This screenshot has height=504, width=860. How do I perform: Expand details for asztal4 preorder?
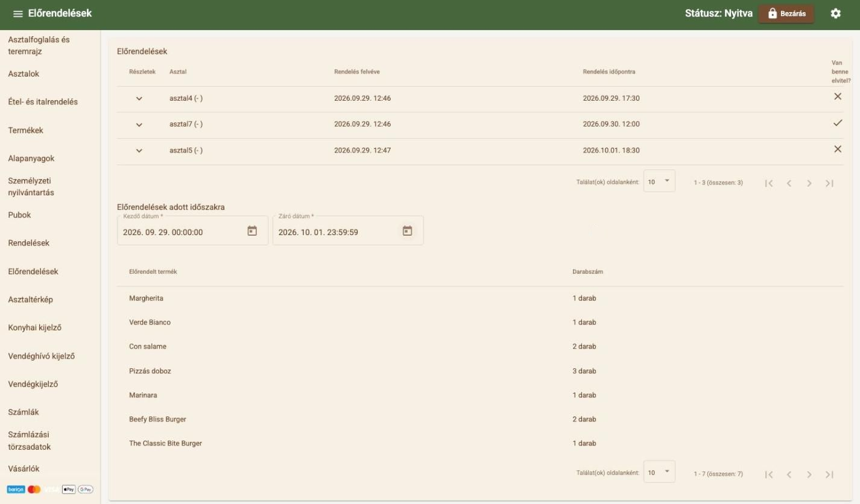coord(139,98)
